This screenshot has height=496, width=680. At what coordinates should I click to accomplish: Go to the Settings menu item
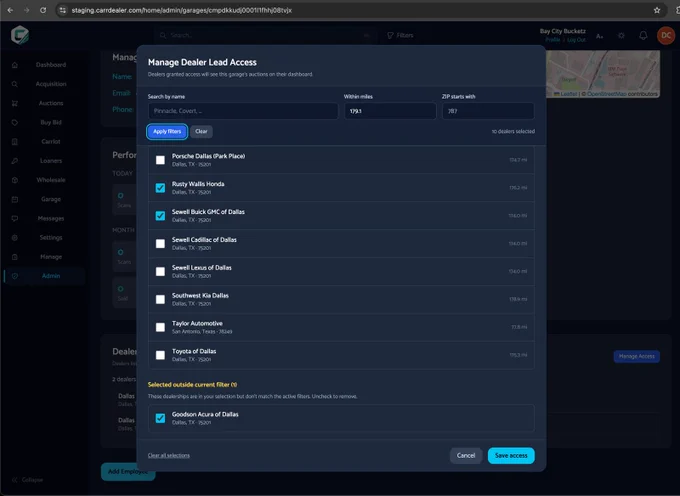[51, 238]
